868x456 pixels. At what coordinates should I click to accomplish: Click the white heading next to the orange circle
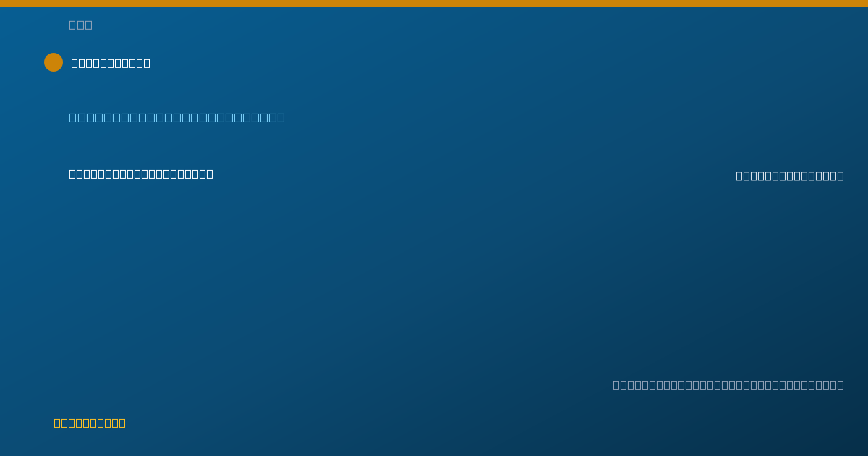(111, 63)
